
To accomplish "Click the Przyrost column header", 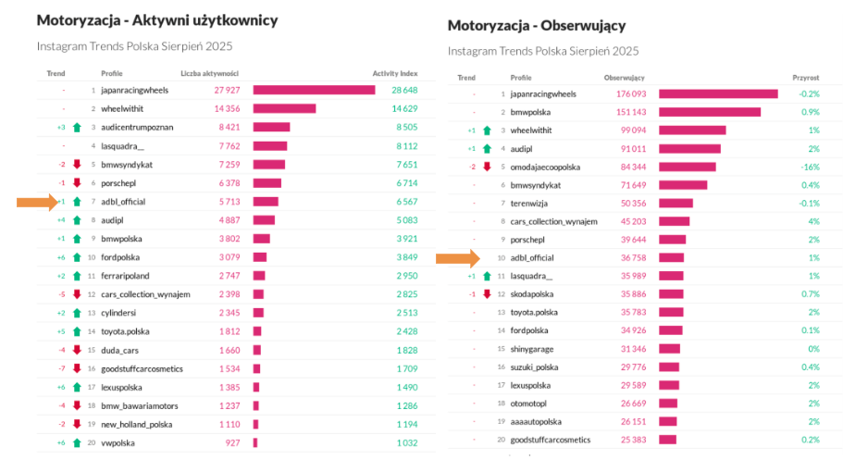I will [805, 78].
